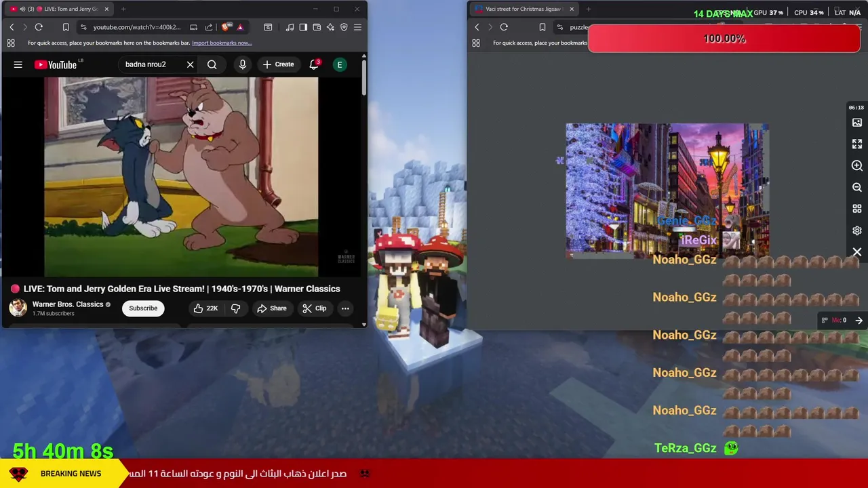Open the apps grid in puzzle window bookmarks bar
868x488 pixels.
[x=476, y=43]
